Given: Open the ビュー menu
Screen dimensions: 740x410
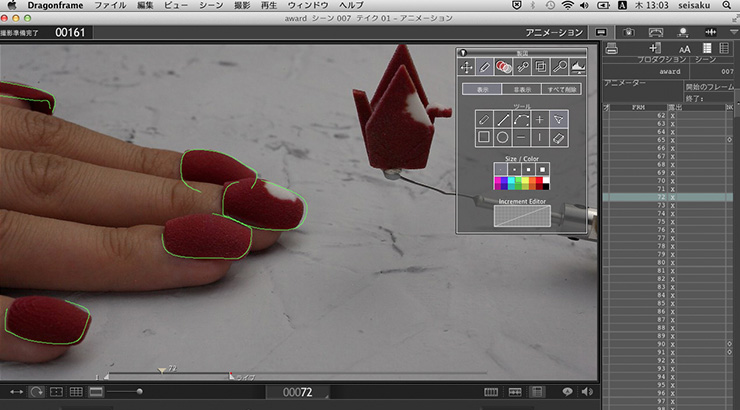Looking at the screenshot, I should click(176, 5).
